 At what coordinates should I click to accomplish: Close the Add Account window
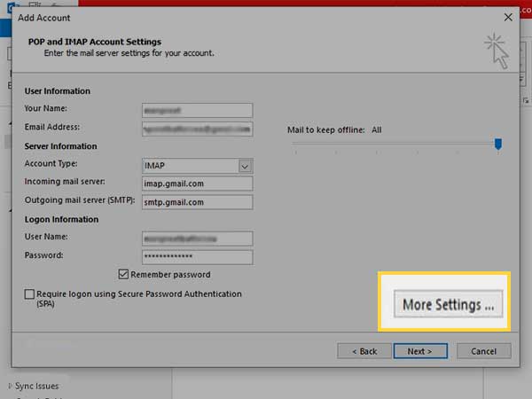tap(508, 18)
